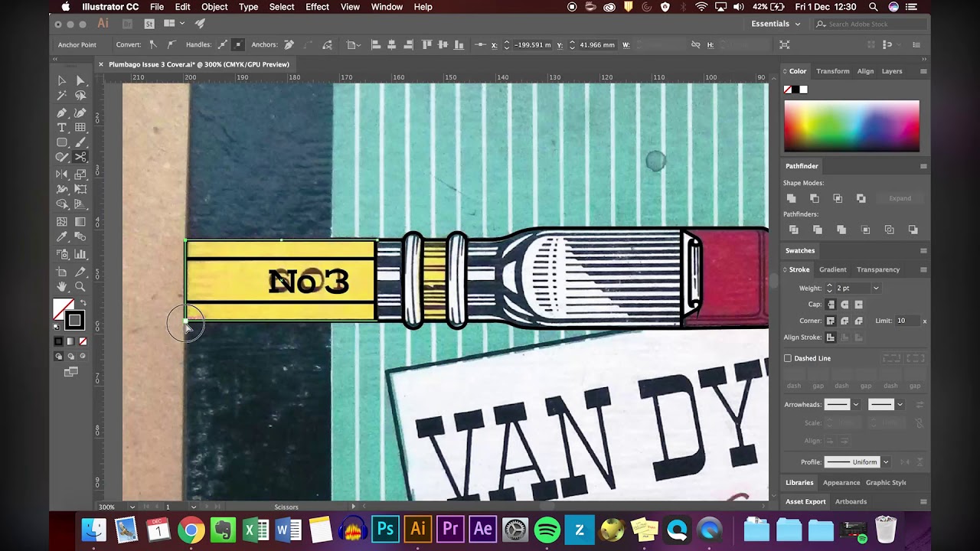Switch to the Transparency tab

[878, 269]
